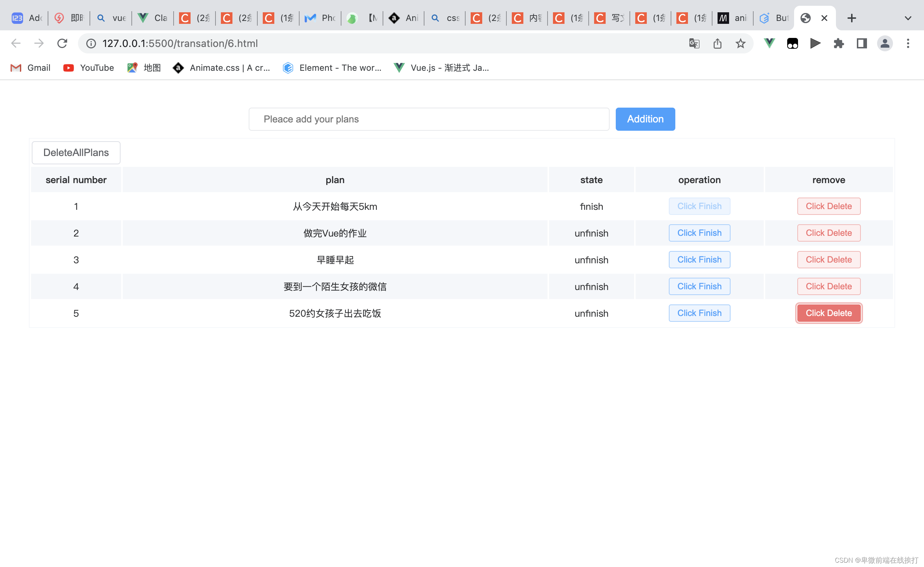Viewport: 924px width, 567px height.
Task: Click Finish for plan 要到一个陌生女孩的微信
Action: pos(699,286)
